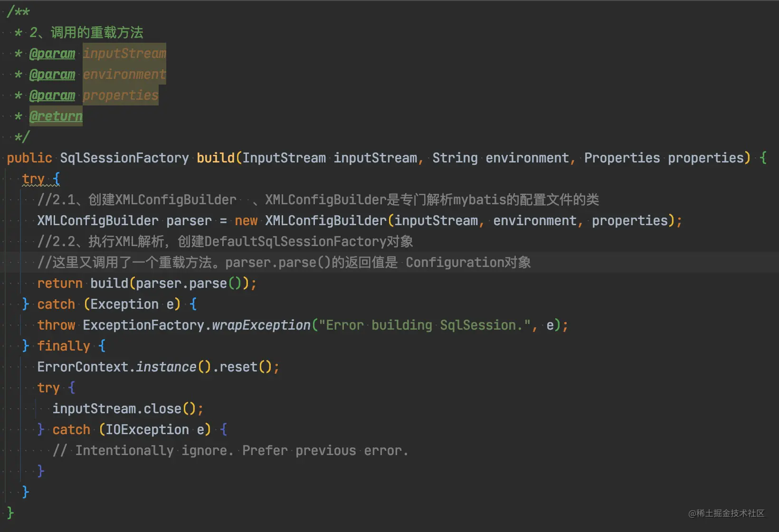Click the highlighted 'inputStream' Javadoc parameter

coord(124,54)
